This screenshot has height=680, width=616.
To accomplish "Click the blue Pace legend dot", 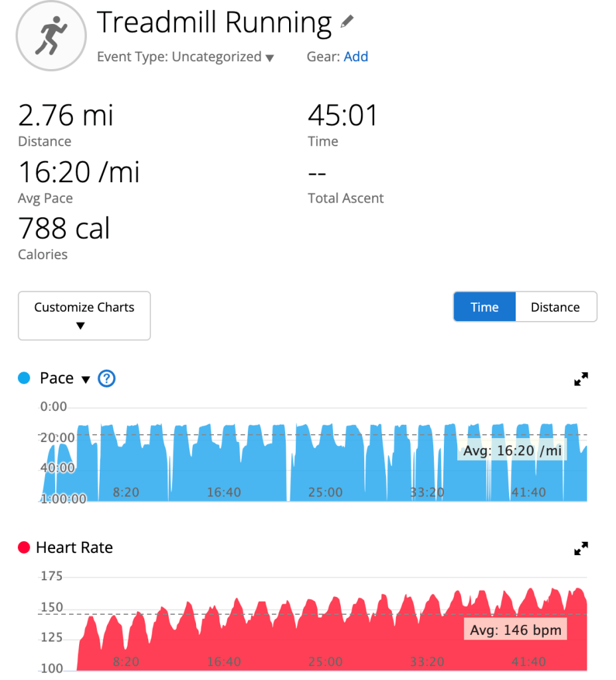I will click(25, 379).
